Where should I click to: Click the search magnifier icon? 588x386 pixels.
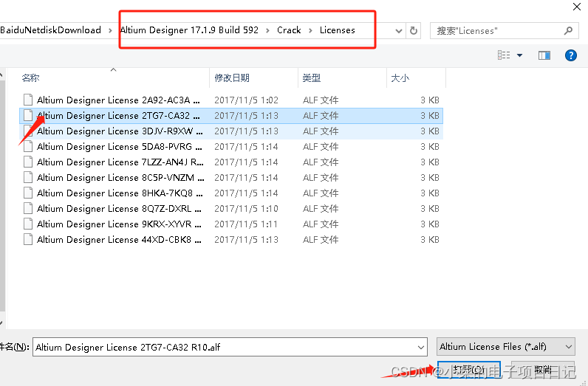pos(568,31)
